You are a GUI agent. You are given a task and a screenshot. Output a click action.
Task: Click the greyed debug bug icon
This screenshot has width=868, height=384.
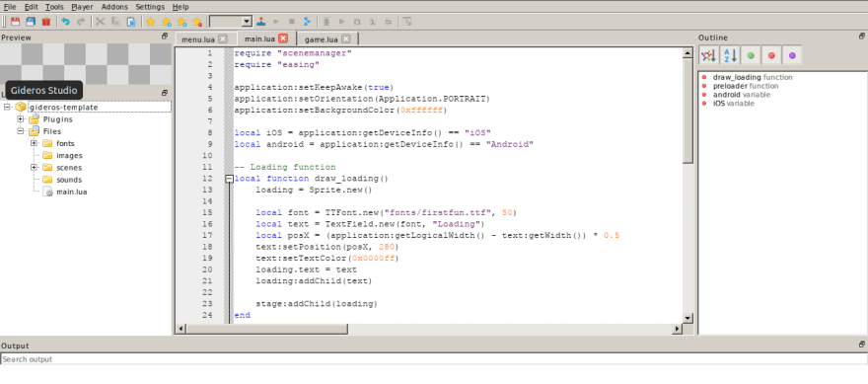[326, 22]
